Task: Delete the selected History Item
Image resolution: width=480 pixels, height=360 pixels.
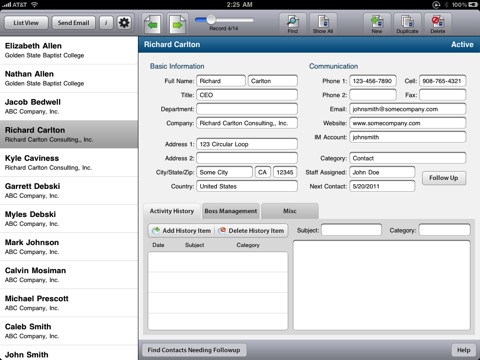Action: [251, 231]
